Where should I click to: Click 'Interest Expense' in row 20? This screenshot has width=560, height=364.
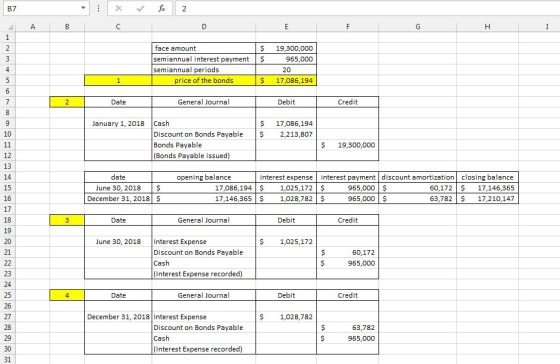[x=204, y=242]
